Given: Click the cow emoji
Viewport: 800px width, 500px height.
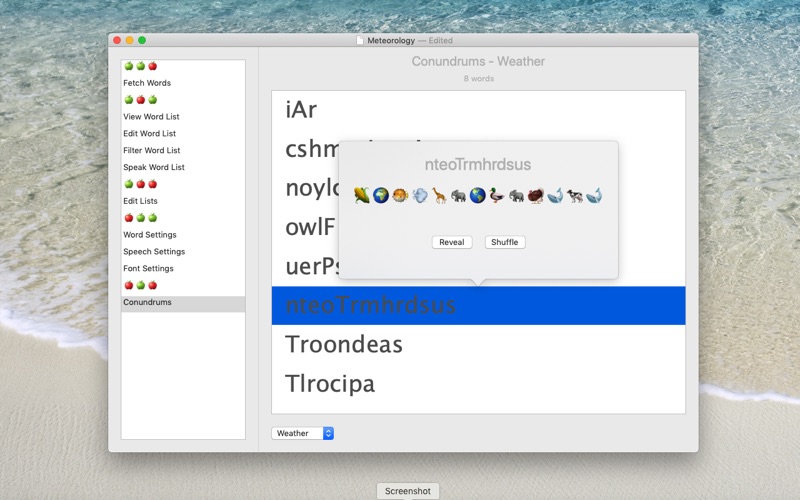Looking at the screenshot, I should (574, 195).
